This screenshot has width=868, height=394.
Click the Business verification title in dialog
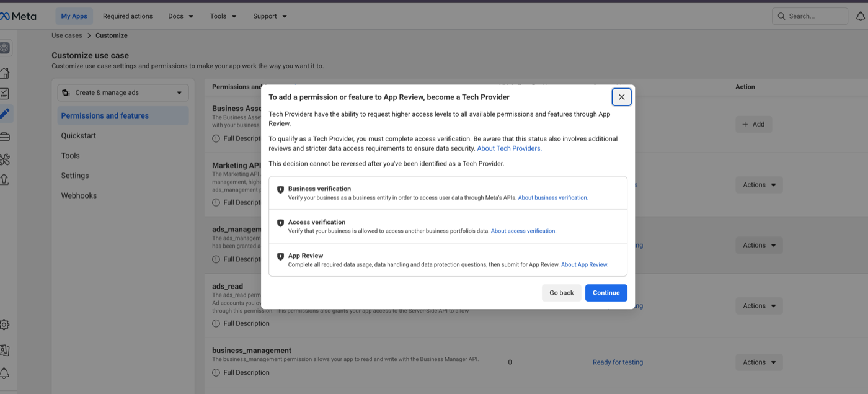coord(319,189)
